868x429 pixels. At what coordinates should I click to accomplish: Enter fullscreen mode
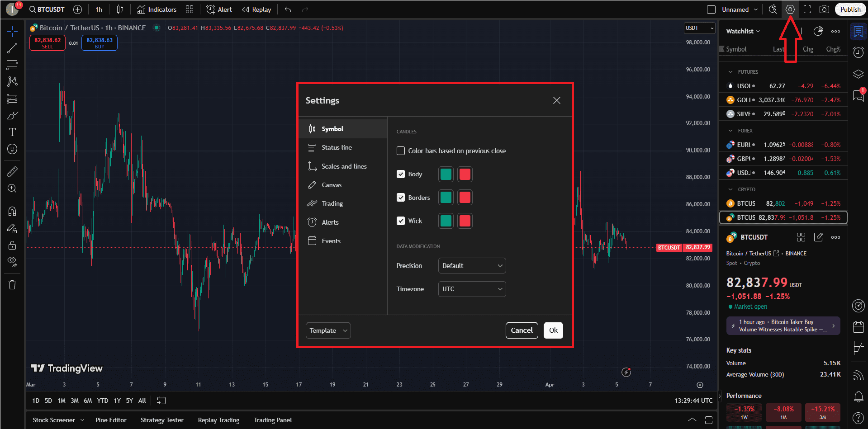[x=807, y=9]
